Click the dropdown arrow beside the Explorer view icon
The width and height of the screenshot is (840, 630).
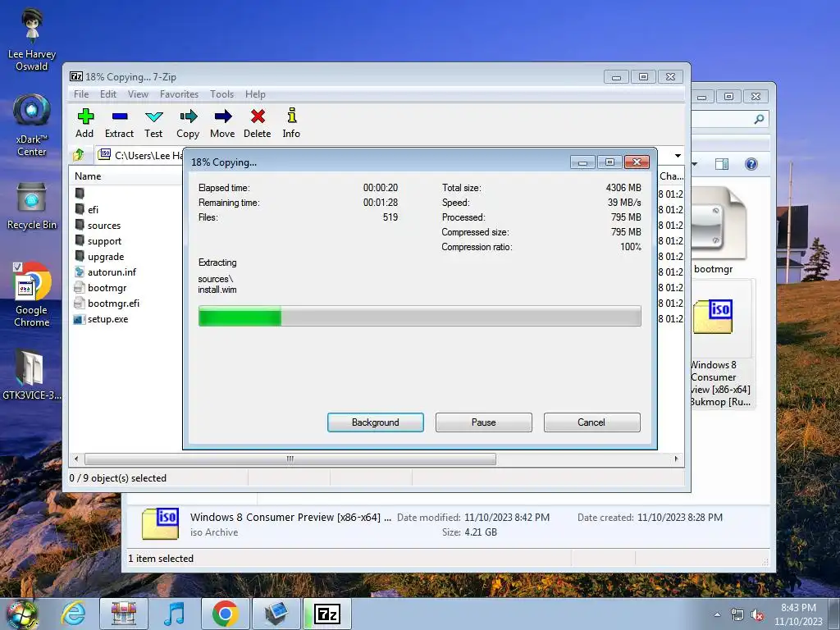pos(695,164)
